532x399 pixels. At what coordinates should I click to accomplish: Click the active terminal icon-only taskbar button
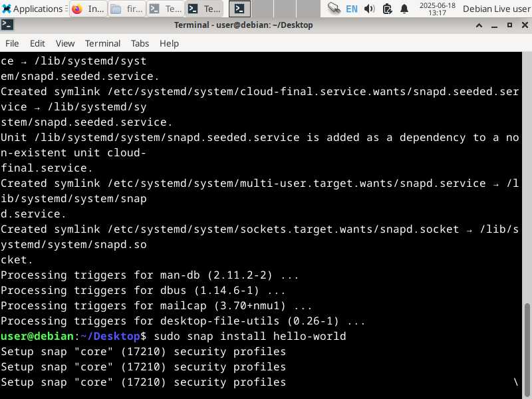pos(239,9)
